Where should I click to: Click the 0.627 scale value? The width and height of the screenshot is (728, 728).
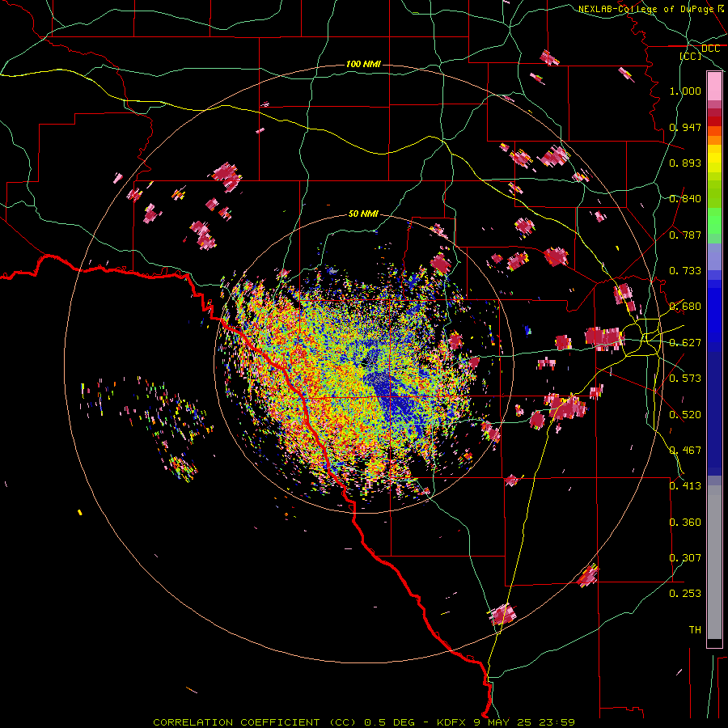[x=685, y=343]
